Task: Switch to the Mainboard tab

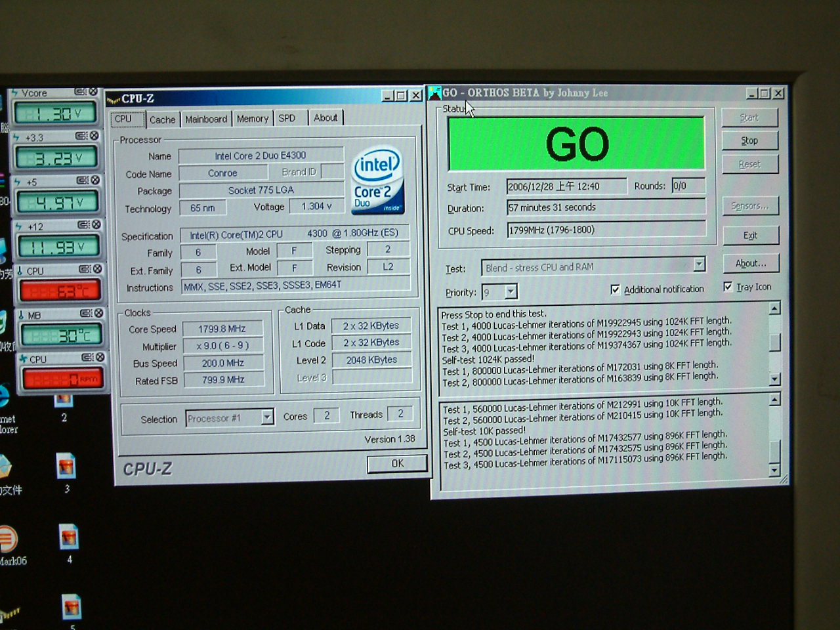Action: point(206,119)
